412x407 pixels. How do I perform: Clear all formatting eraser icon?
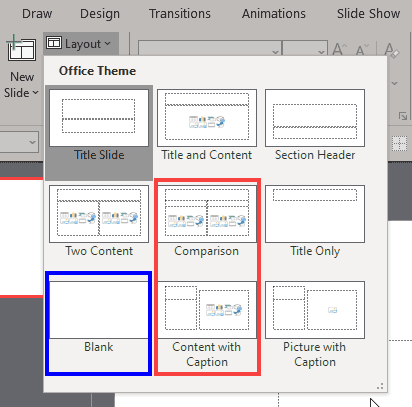pos(391,50)
